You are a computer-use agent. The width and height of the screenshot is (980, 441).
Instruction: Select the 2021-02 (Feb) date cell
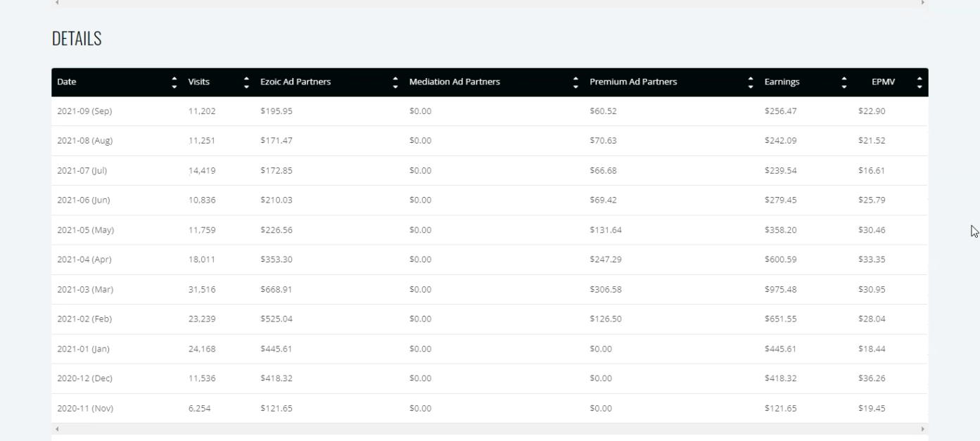(x=84, y=319)
